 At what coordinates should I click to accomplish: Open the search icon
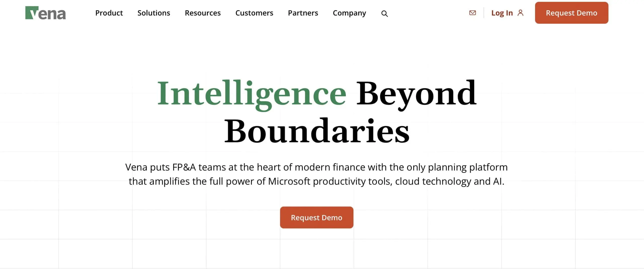pos(384,13)
